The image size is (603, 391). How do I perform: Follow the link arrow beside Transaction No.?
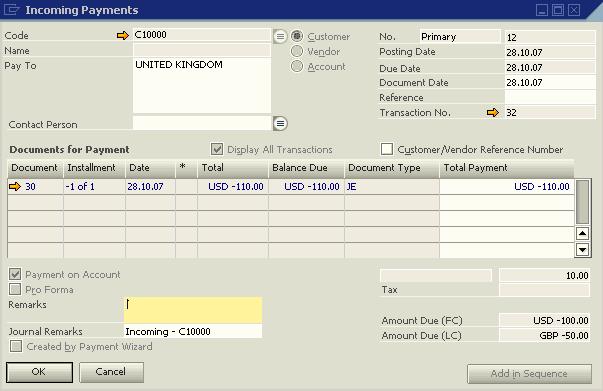point(492,113)
